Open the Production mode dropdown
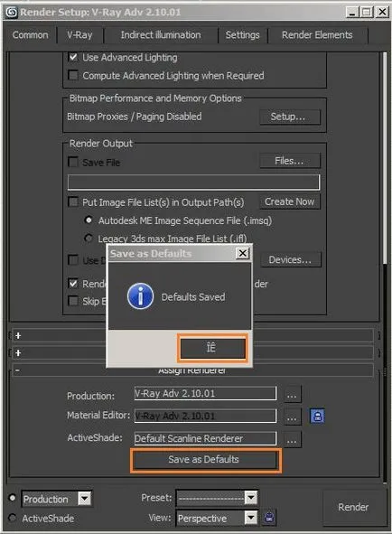 pyautogui.click(x=85, y=499)
